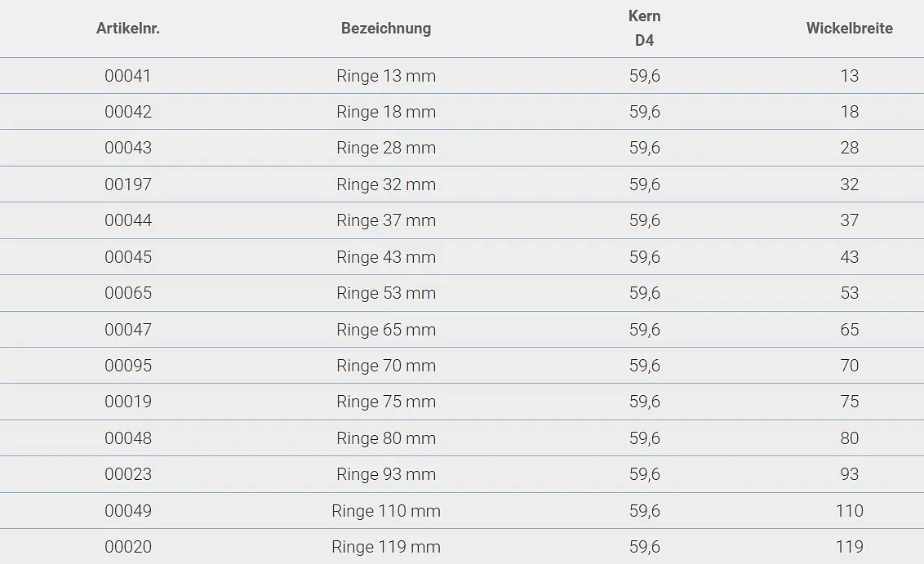This screenshot has width=924, height=564.
Task: Pick article number 00019
Action: click(128, 402)
